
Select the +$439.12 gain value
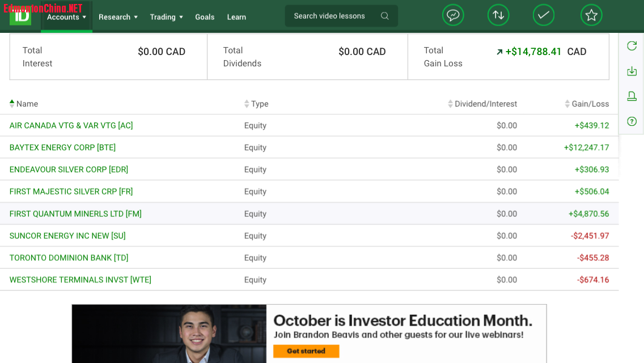591,125
